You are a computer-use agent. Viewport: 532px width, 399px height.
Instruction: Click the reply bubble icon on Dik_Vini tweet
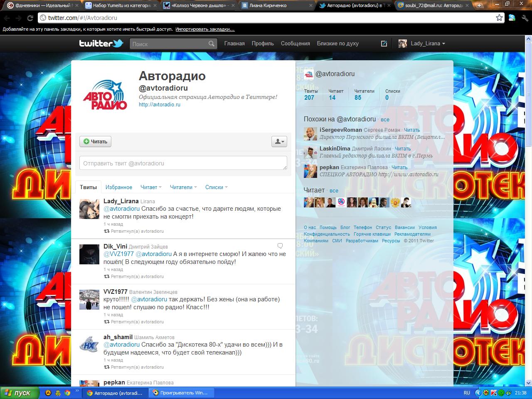pyautogui.click(x=280, y=246)
